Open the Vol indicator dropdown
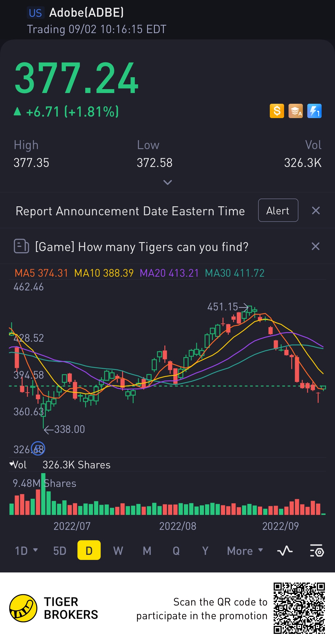Viewport: 335px width, 644px height. [x=18, y=465]
